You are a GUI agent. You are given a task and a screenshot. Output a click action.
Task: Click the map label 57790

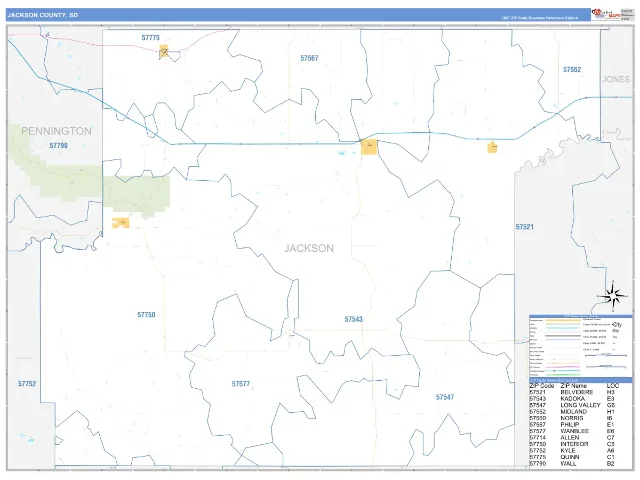tap(58, 145)
